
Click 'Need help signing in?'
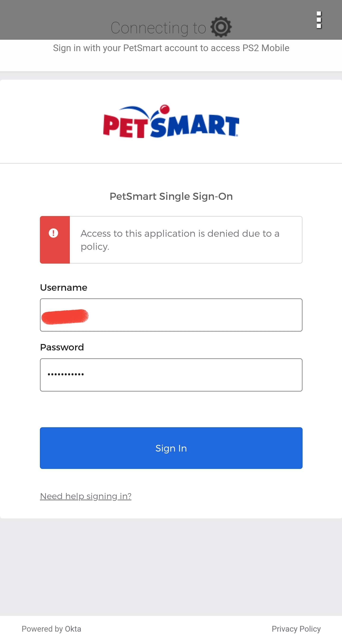pos(86,496)
